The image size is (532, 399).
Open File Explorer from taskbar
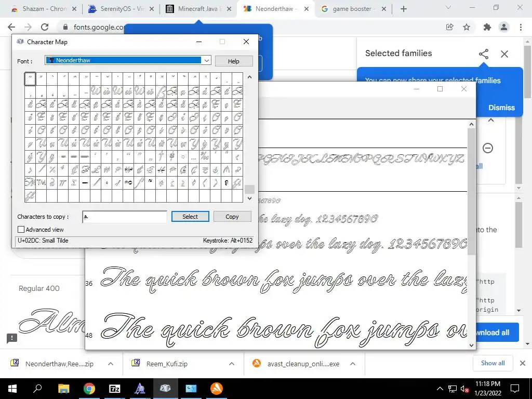click(x=63, y=389)
